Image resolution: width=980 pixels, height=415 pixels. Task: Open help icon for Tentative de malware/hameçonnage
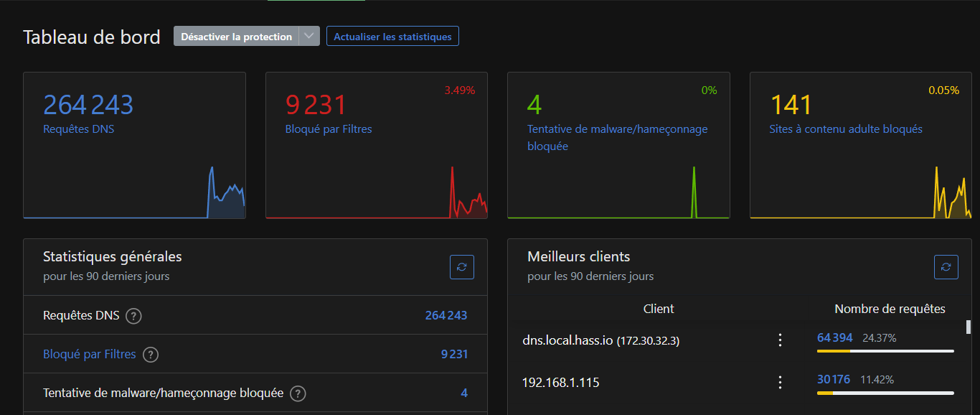pyautogui.click(x=298, y=393)
